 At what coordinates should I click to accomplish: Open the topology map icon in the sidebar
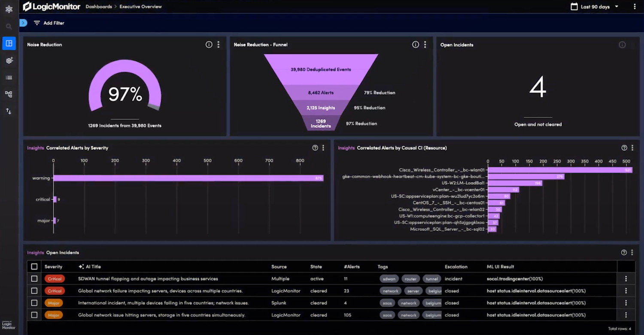pyautogui.click(x=9, y=94)
